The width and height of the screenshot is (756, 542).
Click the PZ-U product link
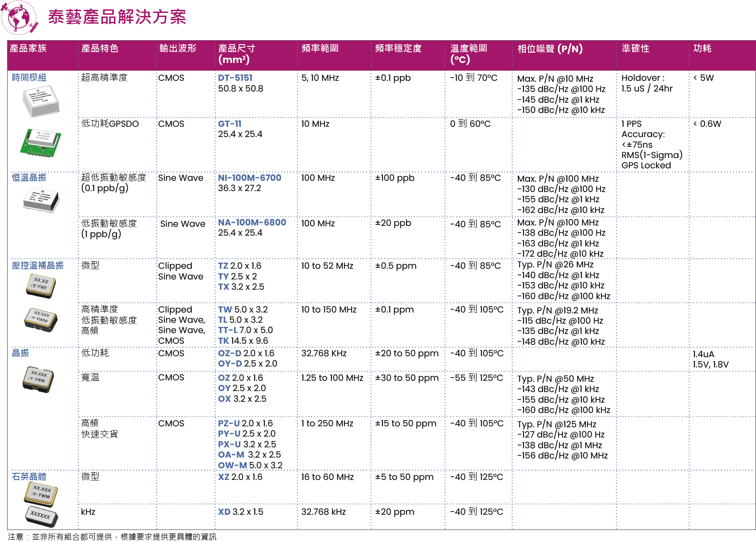229,423
